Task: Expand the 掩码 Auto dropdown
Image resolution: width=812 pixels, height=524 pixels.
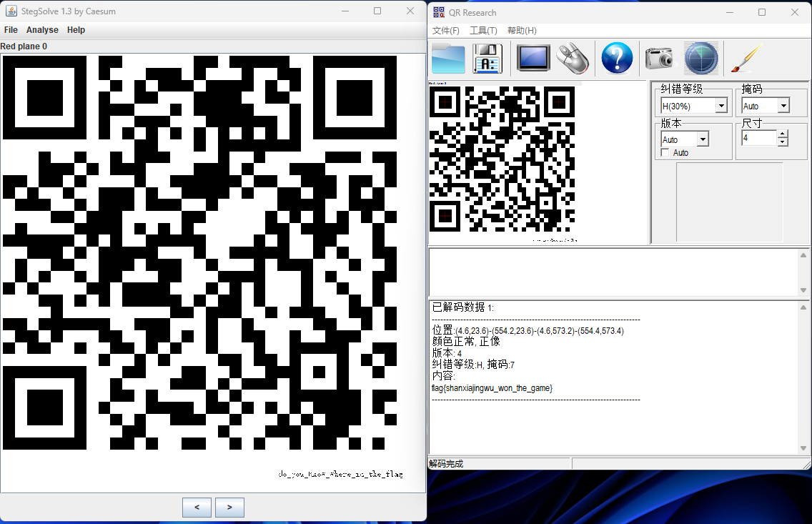Action: click(x=783, y=106)
